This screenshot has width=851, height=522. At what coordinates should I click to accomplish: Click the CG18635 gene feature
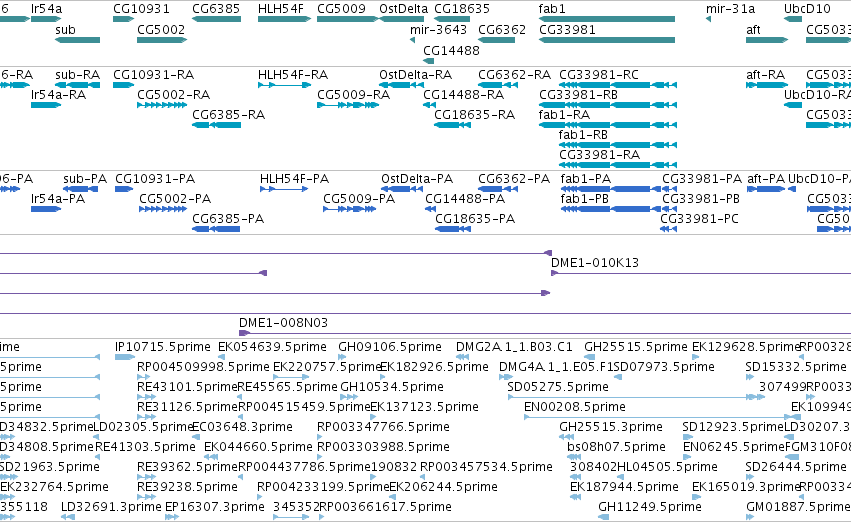click(452, 19)
